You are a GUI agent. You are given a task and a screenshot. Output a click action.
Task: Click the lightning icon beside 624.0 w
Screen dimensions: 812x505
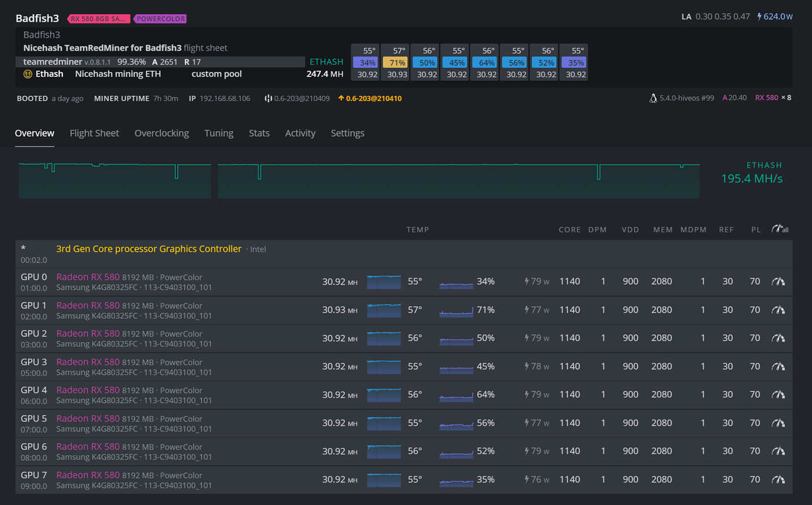(x=759, y=16)
